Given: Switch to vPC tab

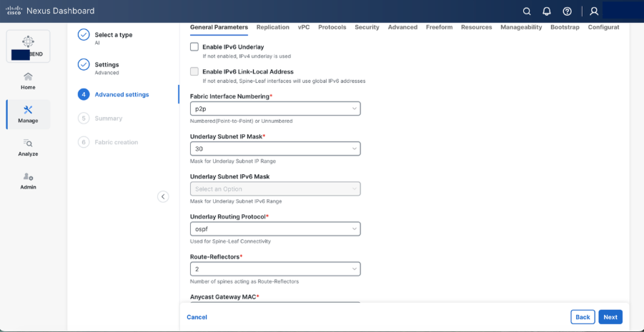Looking at the screenshot, I should pyautogui.click(x=304, y=27).
